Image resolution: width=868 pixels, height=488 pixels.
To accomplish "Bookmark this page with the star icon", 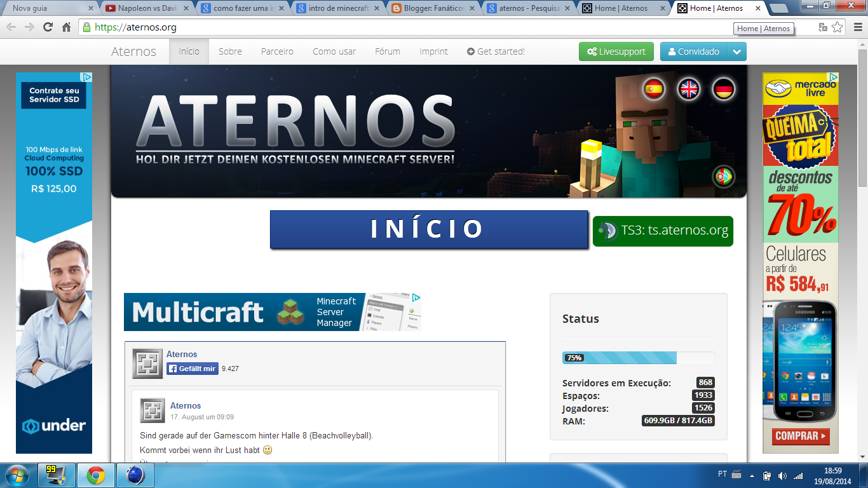I will click(x=837, y=27).
